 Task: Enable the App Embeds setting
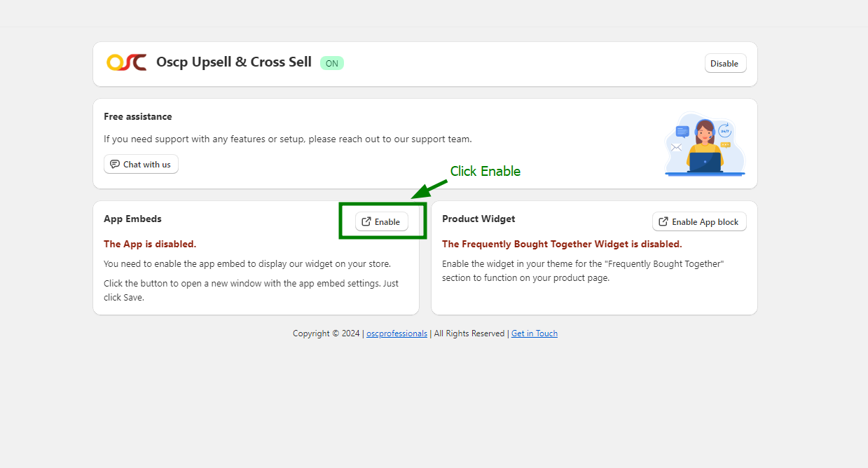[382, 221]
